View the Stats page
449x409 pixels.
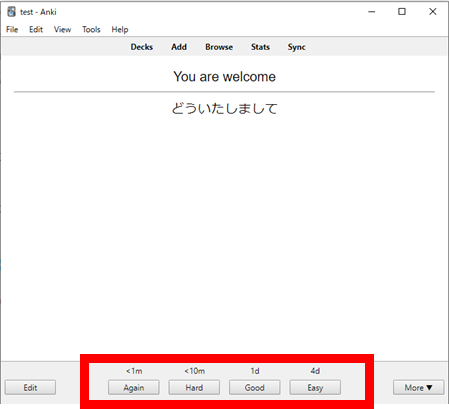coord(260,47)
